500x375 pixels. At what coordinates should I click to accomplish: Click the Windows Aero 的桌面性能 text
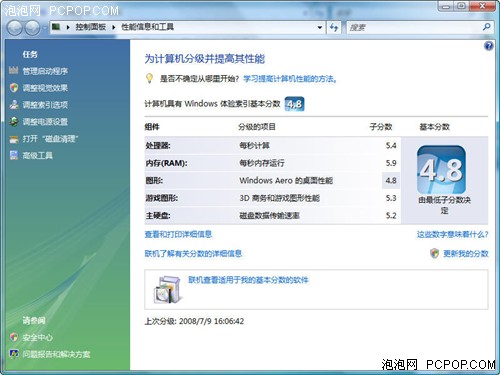[x=286, y=181]
